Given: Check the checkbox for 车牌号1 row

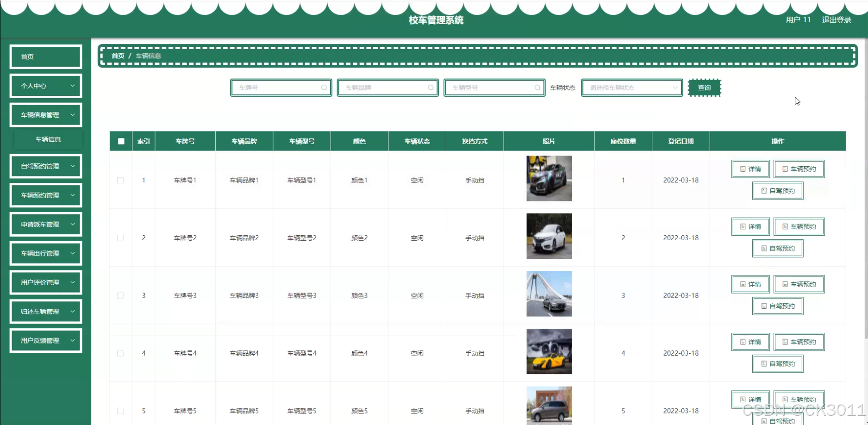Looking at the screenshot, I should [120, 180].
